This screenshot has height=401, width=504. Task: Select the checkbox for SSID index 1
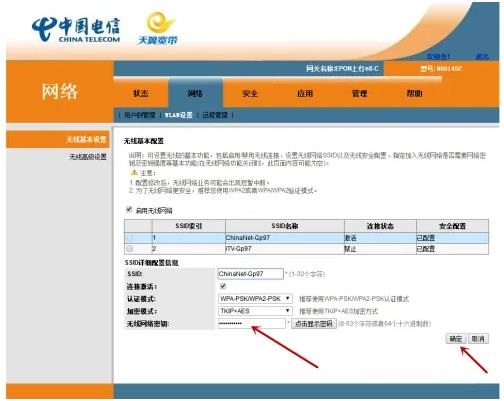(130, 238)
